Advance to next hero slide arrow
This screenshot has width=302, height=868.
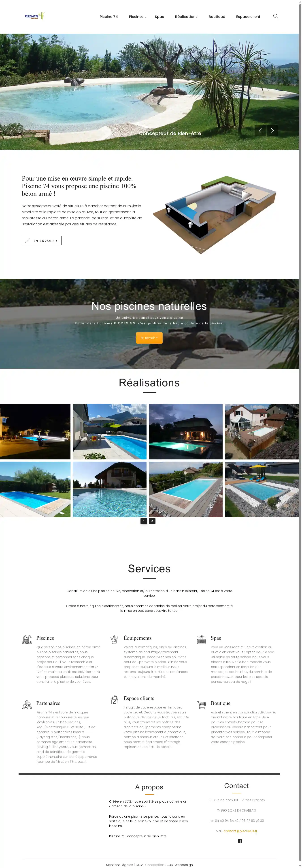(272, 131)
